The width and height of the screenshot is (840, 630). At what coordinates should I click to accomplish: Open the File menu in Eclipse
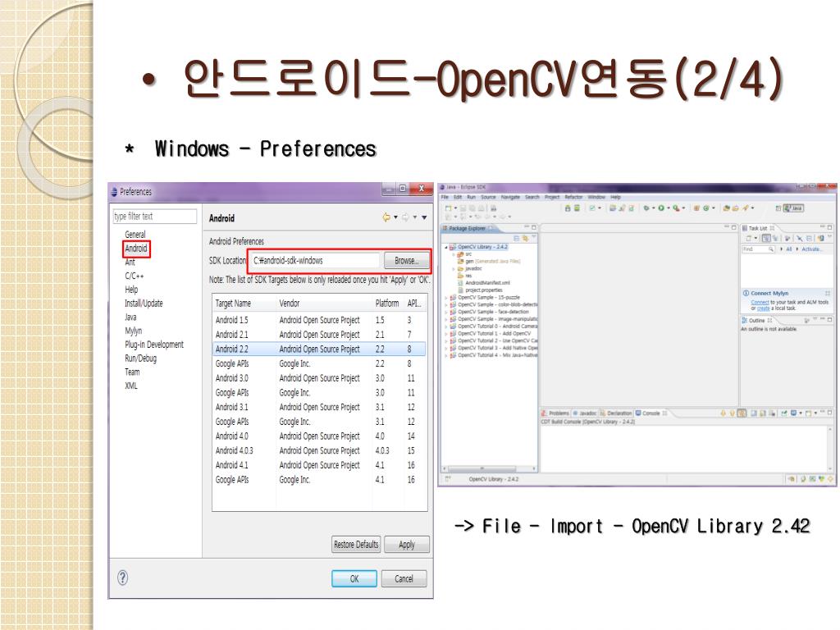445,197
